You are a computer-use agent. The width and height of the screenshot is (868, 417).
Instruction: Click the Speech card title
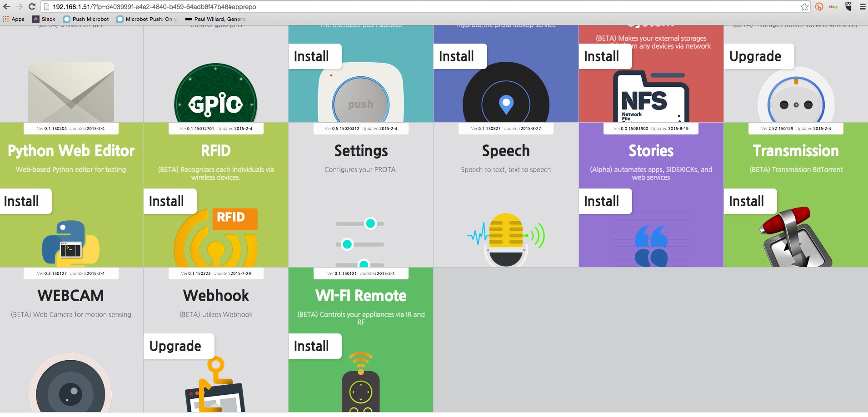pos(506,151)
